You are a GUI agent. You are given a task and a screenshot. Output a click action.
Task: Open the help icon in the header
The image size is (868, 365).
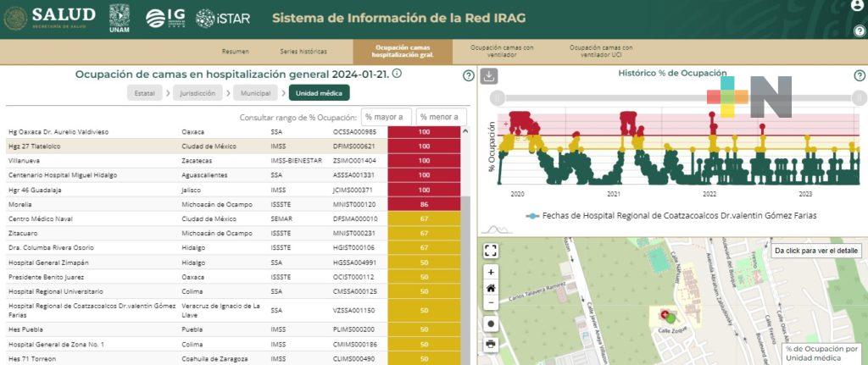[860, 31]
